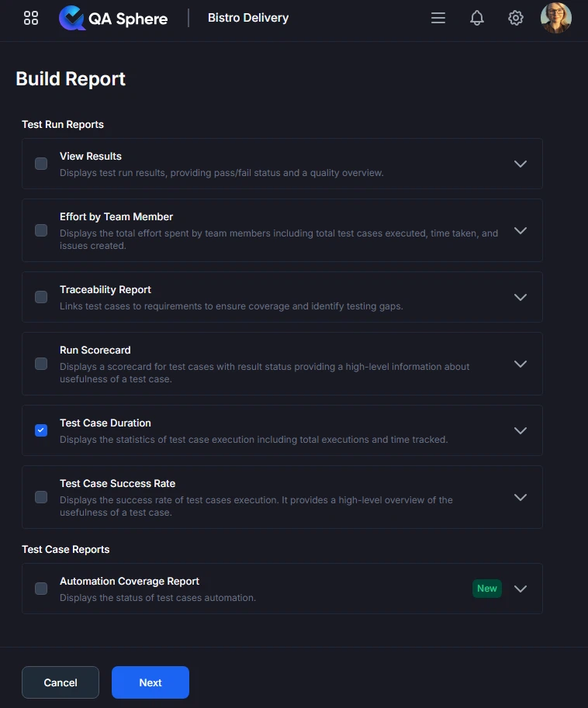Open the hamburger navigation menu
This screenshot has width=588, height=708.
click(x=438, y=18)
